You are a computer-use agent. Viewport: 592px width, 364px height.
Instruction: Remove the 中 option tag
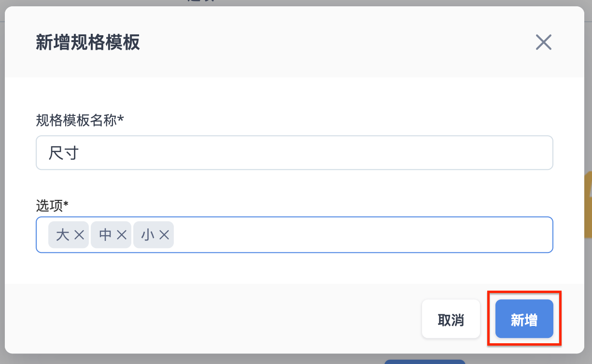(122, 235)
